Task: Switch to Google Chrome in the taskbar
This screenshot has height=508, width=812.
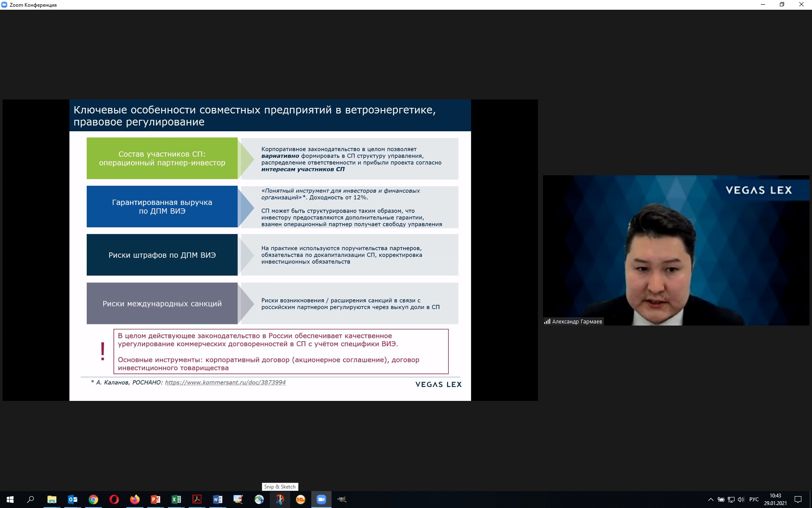Action: click(93, 500)
